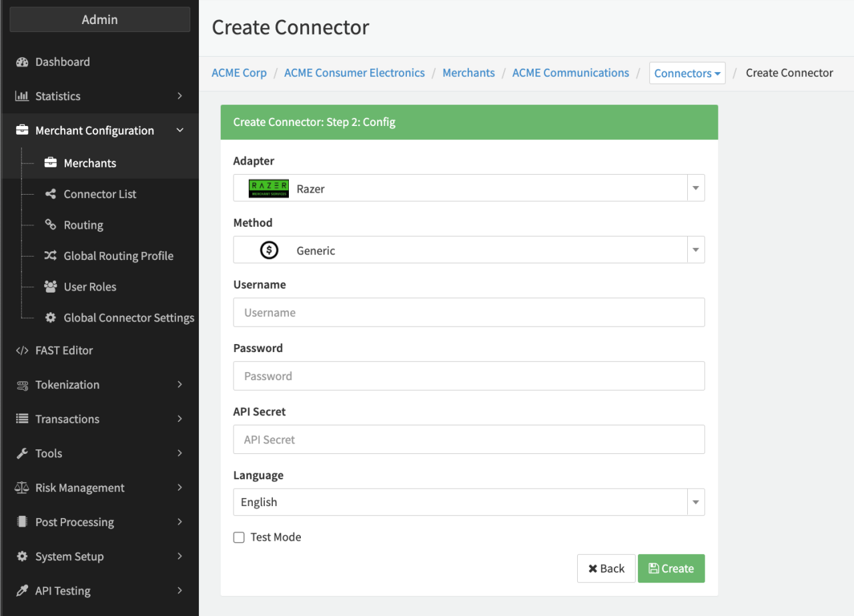Focus the API Secret input field
Viewport: 854px width, 616px height.
pyautogui.click(x=469, y=439)
